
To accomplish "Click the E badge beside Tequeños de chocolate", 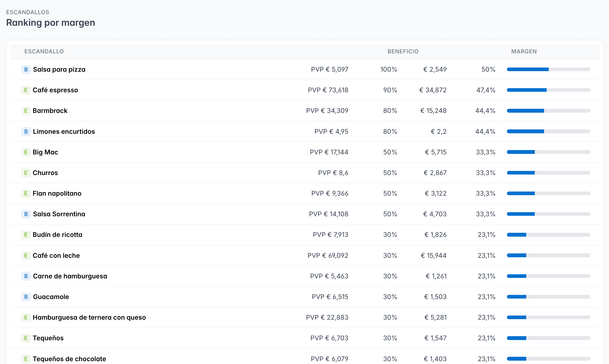I will (26, 359).
